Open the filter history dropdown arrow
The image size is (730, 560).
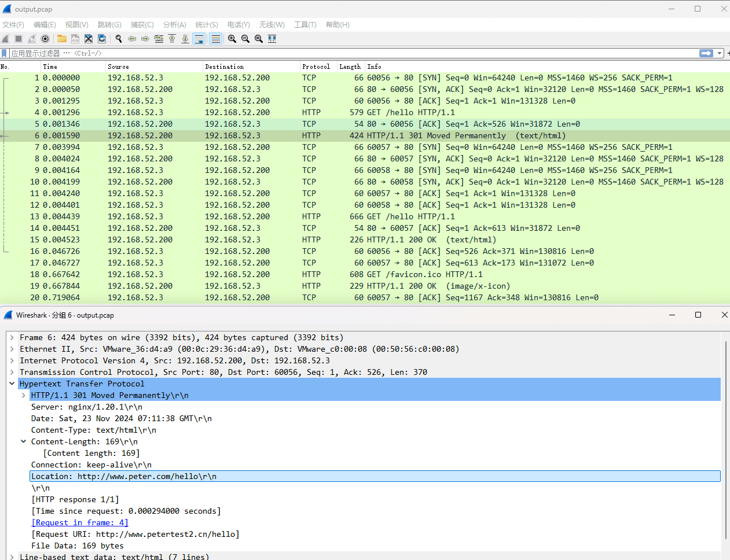pos(720,53)
